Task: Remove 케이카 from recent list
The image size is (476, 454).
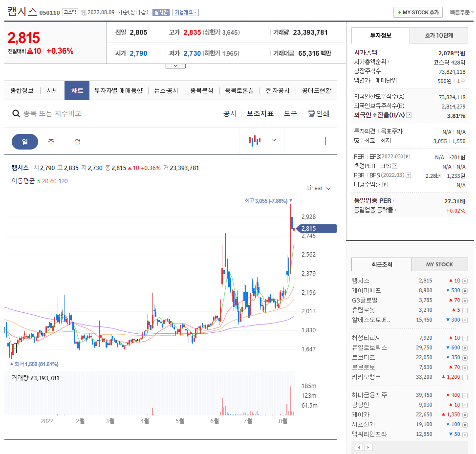Action: [x=465, y=415]
